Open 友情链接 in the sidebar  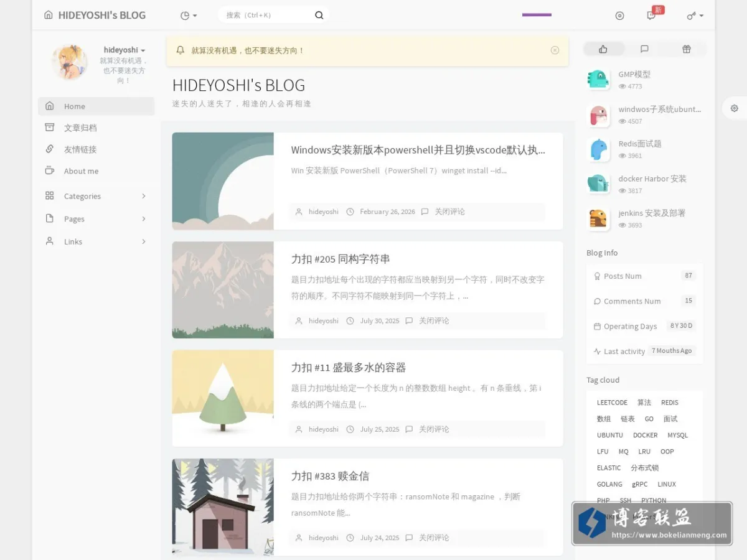[96, 149]
